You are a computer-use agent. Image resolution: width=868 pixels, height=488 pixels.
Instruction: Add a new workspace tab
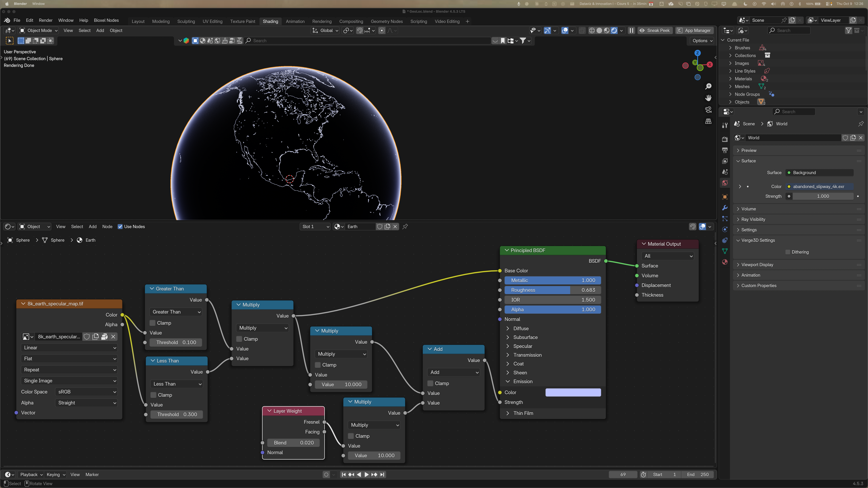[467, 22]
